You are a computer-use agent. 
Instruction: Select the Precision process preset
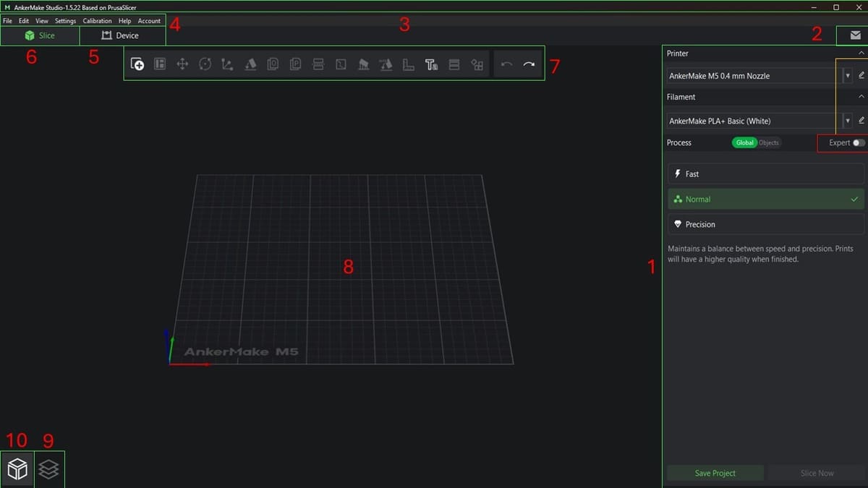[x=765, y=224]
